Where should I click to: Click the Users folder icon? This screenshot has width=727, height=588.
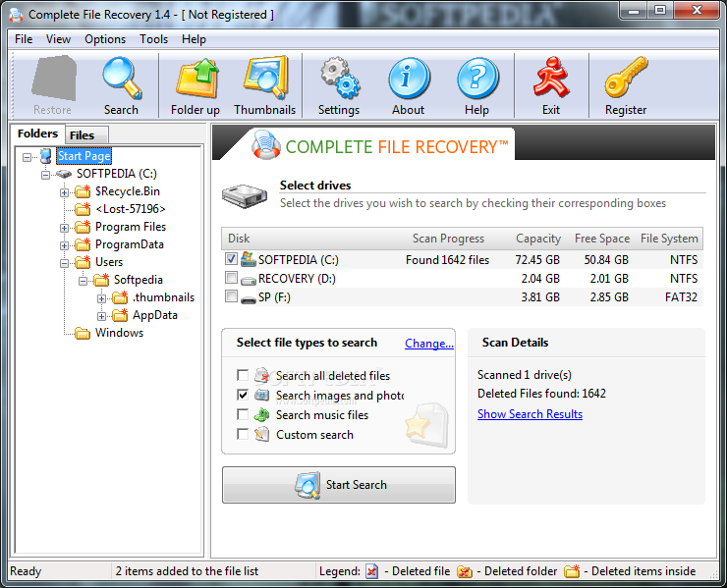[83, 261]
